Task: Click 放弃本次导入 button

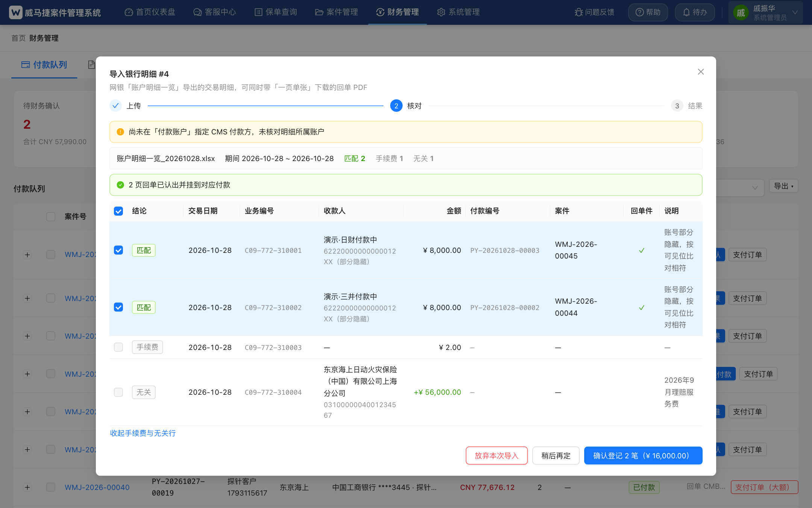Action: click(x=497, y=456)
